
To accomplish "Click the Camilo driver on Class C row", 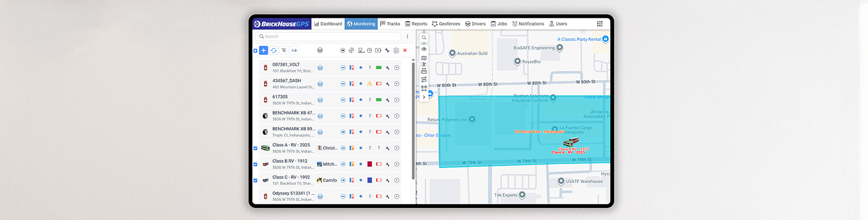I will pos(327,180).
